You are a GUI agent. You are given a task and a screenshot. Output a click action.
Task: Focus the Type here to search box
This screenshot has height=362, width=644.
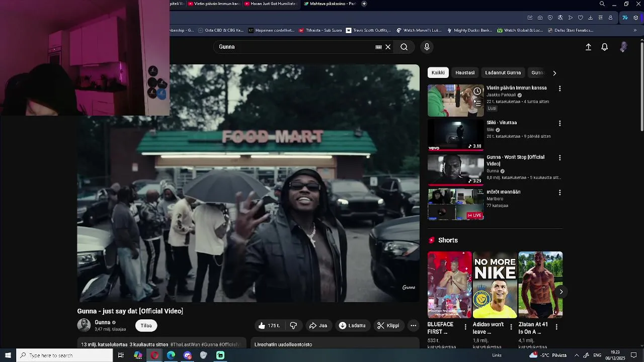pos(64,355)
